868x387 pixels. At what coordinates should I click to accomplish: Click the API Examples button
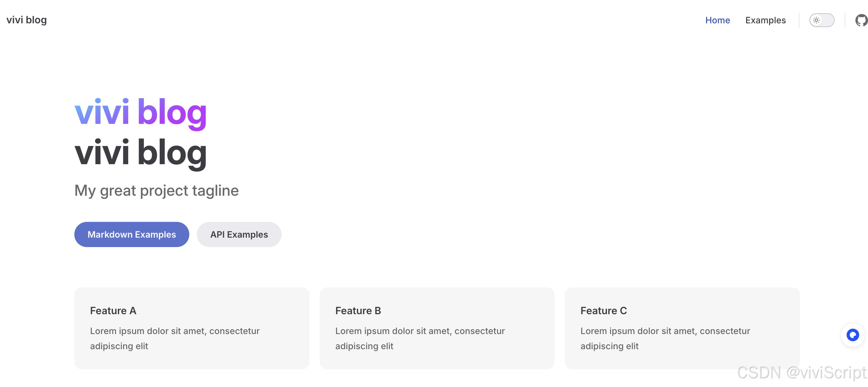pyautogui.click(x=239, y=234)
